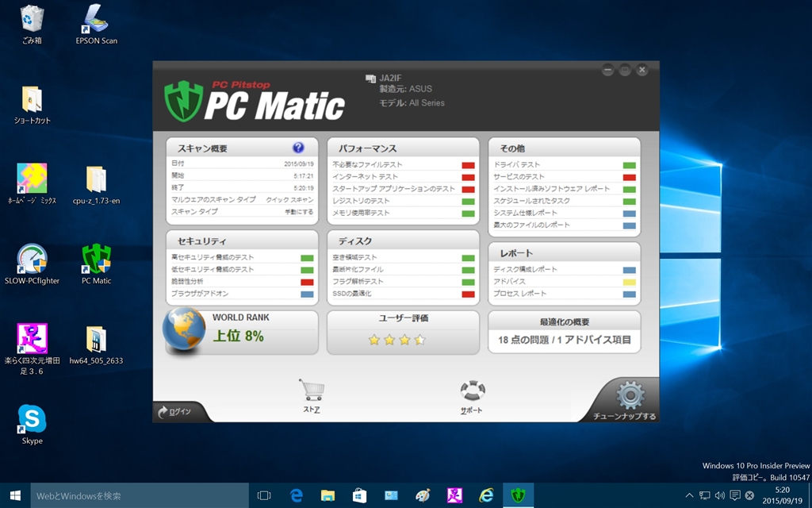Image resolution: width=812 pixels, height=508 pixels.
Task: Open the hw64_505_2633 folder icon
Action: [96, 345]
